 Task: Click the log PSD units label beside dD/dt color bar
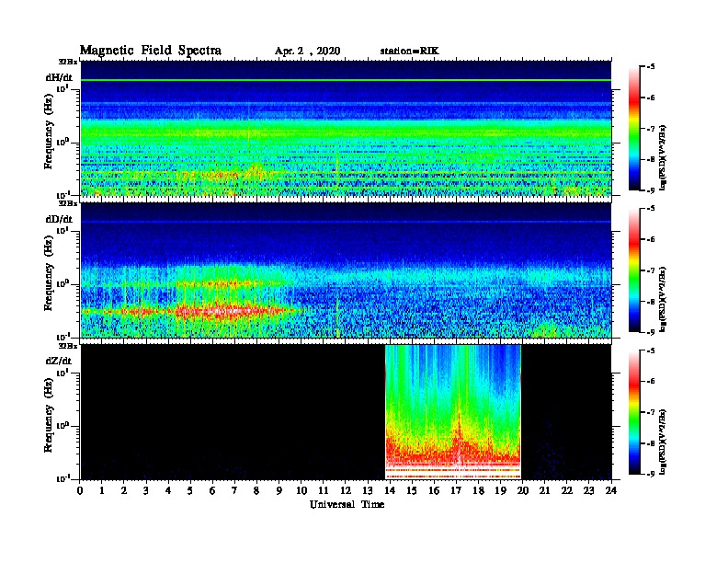pos(663,299)
